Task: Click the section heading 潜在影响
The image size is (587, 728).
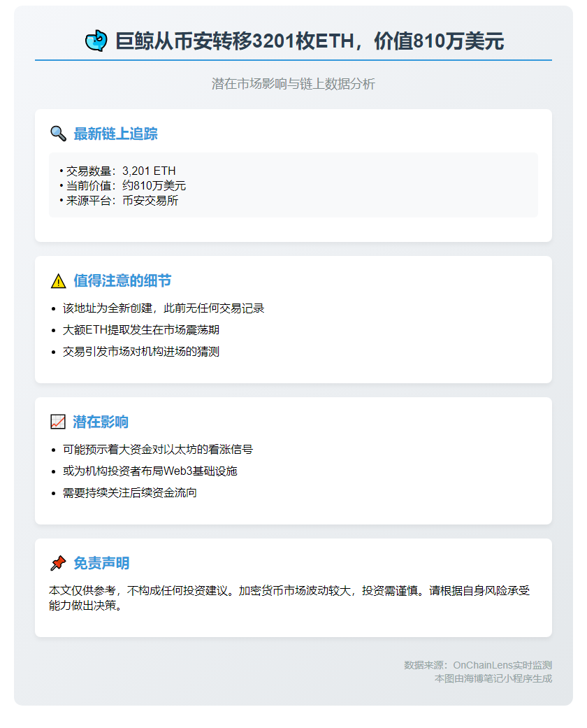Action: [x=101, y=422]
